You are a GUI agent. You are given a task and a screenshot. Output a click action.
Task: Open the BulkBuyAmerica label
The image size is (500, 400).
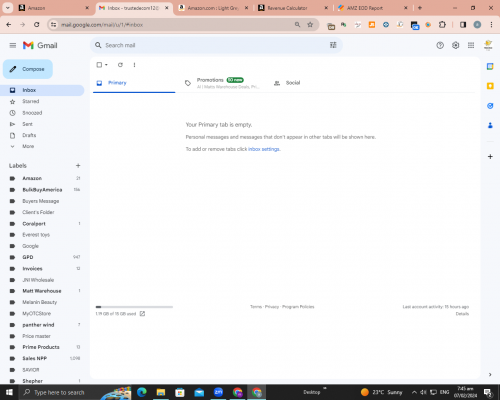point(42,190)
